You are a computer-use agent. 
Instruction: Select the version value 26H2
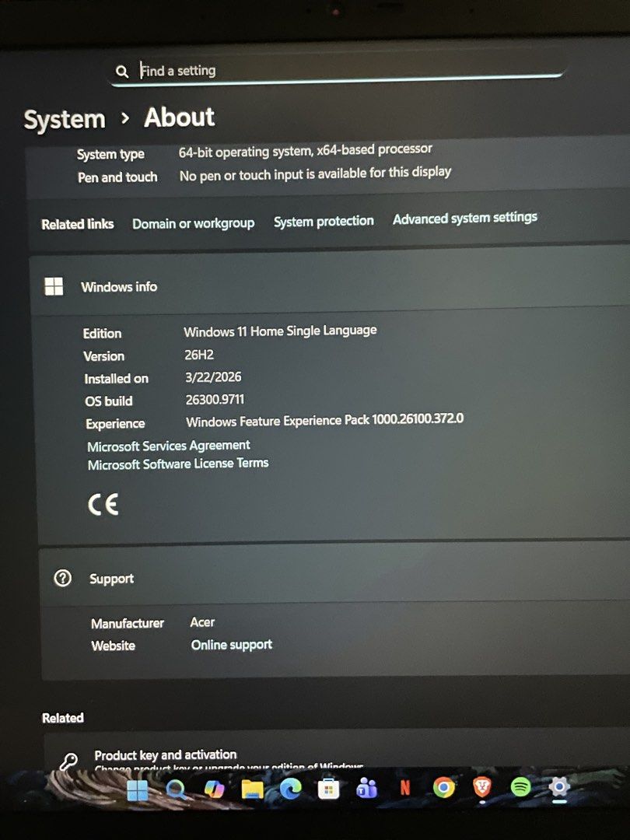point(199,355)
